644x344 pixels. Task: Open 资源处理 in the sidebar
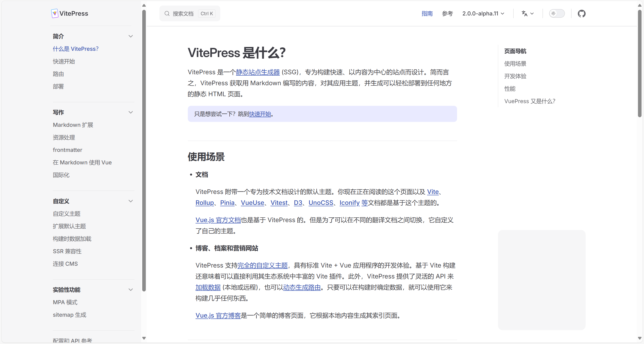64,137
